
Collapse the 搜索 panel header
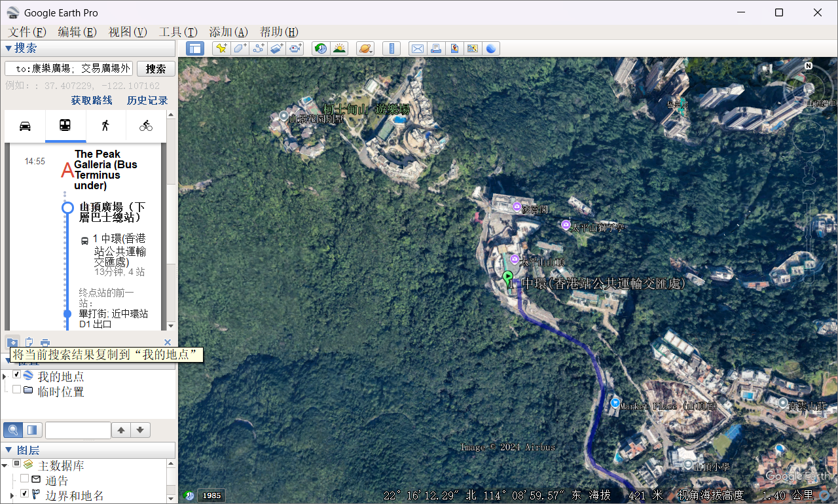coord(88,48)
